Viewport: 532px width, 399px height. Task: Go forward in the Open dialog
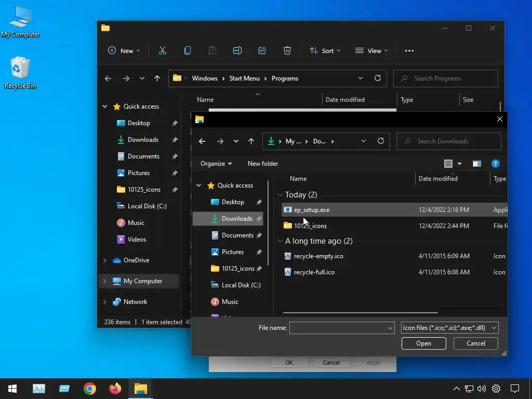pyautogui.click(x=220, y=141)
